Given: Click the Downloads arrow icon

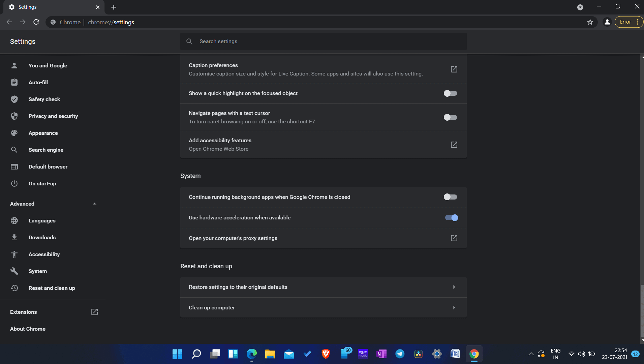Looking at the screenshot, I should pyautogui.click(x=14, y=237).
